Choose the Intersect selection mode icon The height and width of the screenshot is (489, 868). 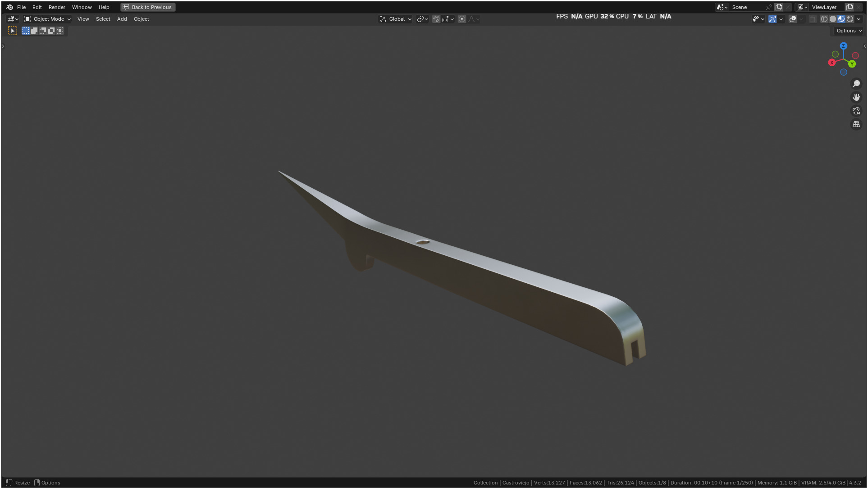pos(60,31)
